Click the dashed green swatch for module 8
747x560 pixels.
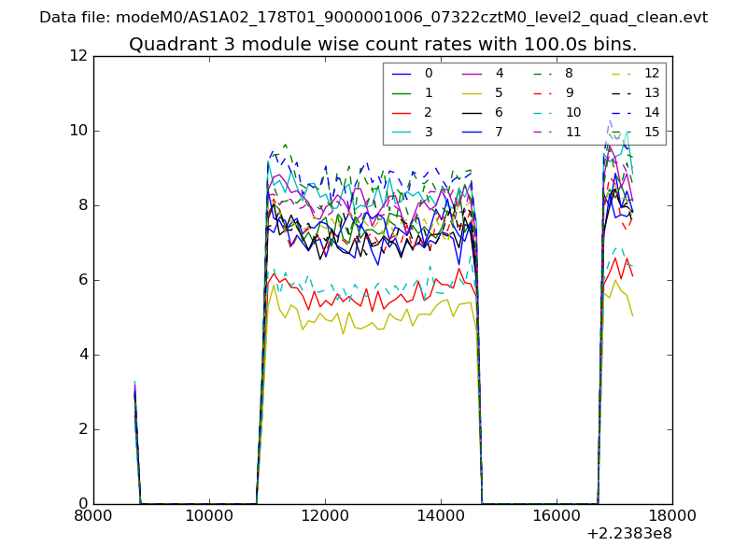coord(542,74)
